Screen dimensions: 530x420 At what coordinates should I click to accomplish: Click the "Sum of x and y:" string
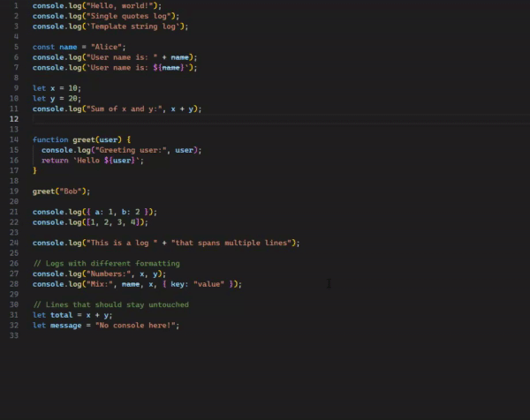[x=124, y=109]
